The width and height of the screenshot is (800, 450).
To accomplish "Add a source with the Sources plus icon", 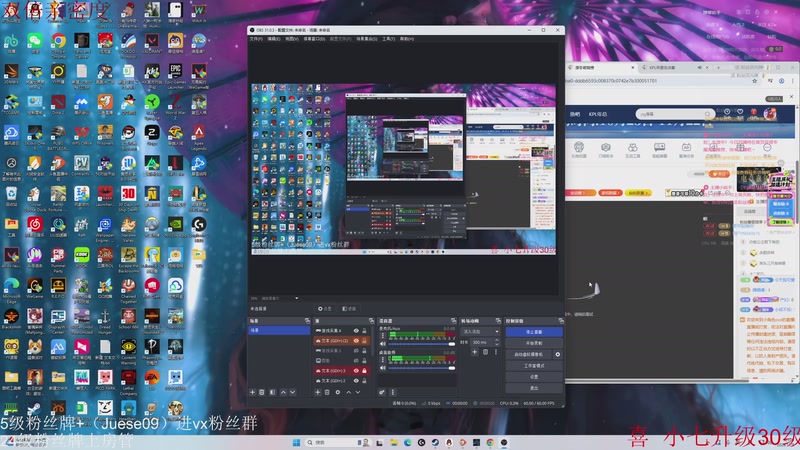I will point(317,392).
